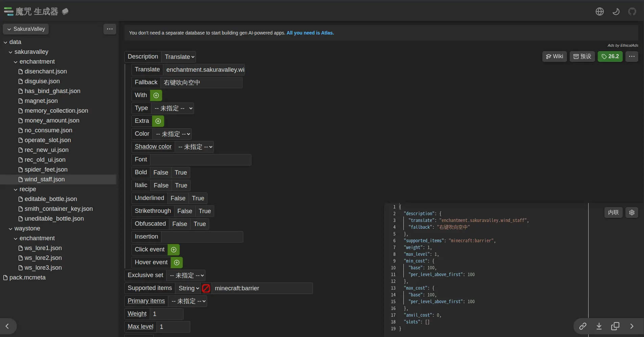Image resolution: width=644 pixels, height=337 pixels.
Task: Copy the JSON output icon
Action: 615,326
